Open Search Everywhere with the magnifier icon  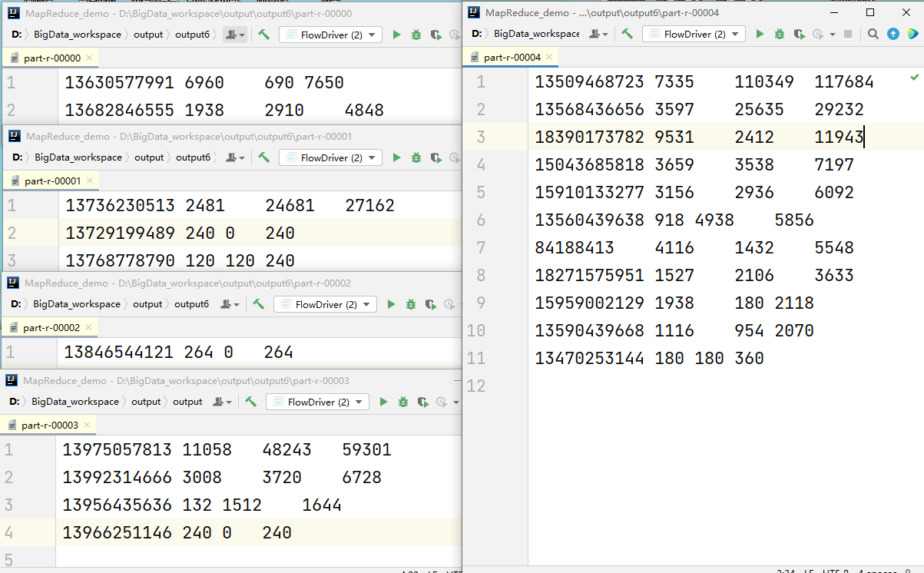[872, 34]
